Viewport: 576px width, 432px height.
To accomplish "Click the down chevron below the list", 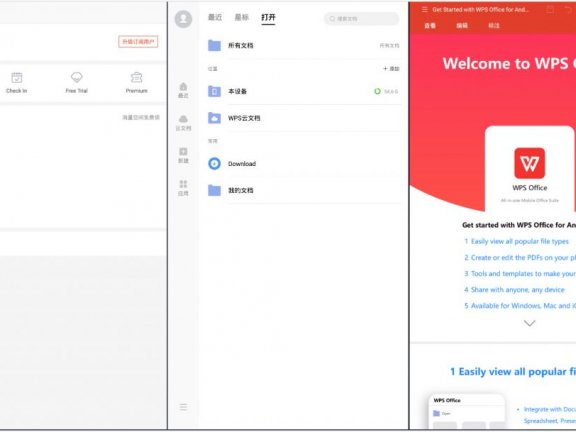I will pos(529,323).
